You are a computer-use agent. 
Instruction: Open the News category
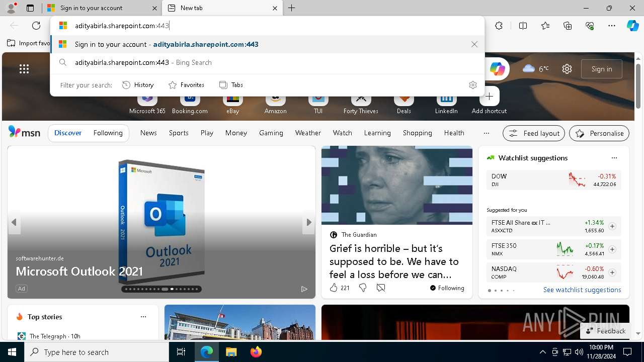point(148,133)
